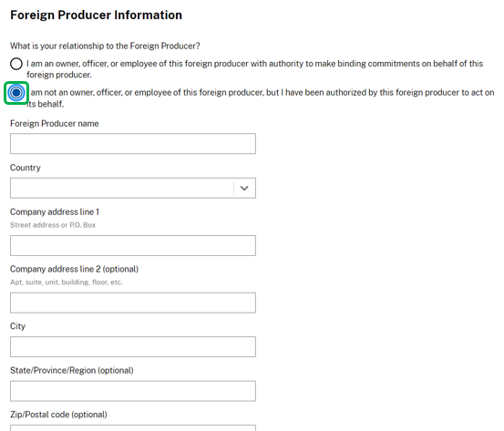504x431 pixels.
Task: Click the 'I am an owner, officer' option text
Action: pos(254,69)
